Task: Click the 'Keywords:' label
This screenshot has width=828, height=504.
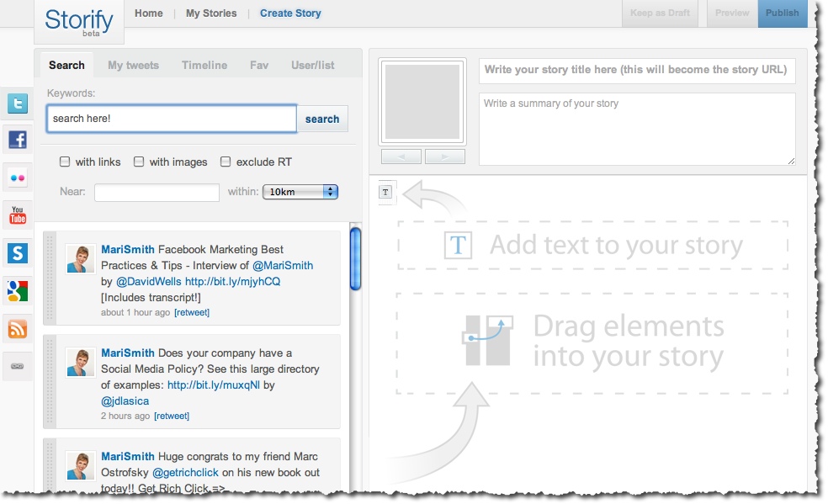Action: [x=72, y=93]
